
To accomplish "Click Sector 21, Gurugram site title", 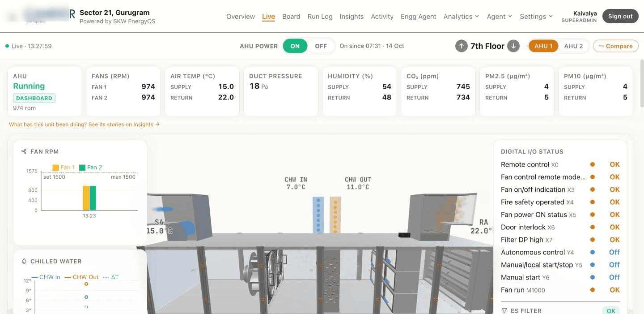I will pos(114,13).
